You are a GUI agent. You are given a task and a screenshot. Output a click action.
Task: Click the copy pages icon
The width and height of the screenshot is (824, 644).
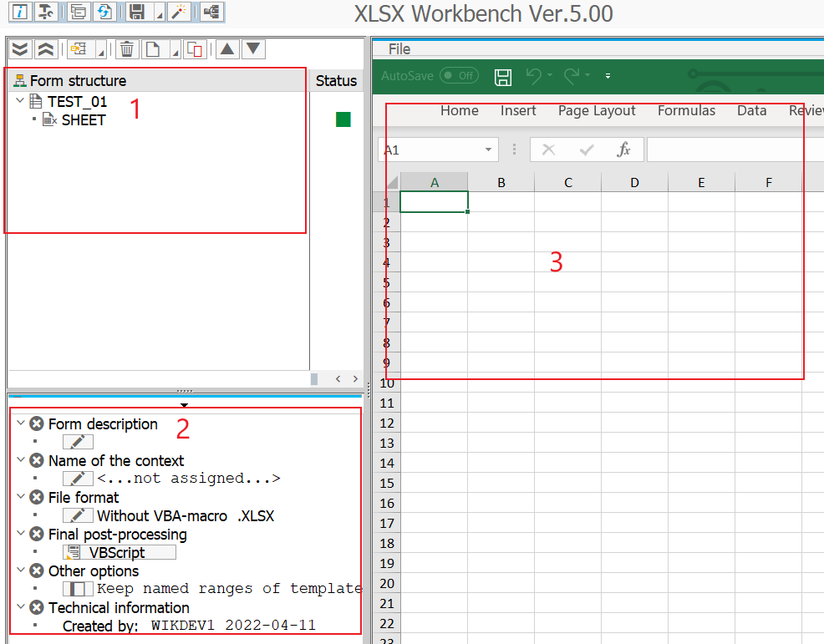[195, 49]
